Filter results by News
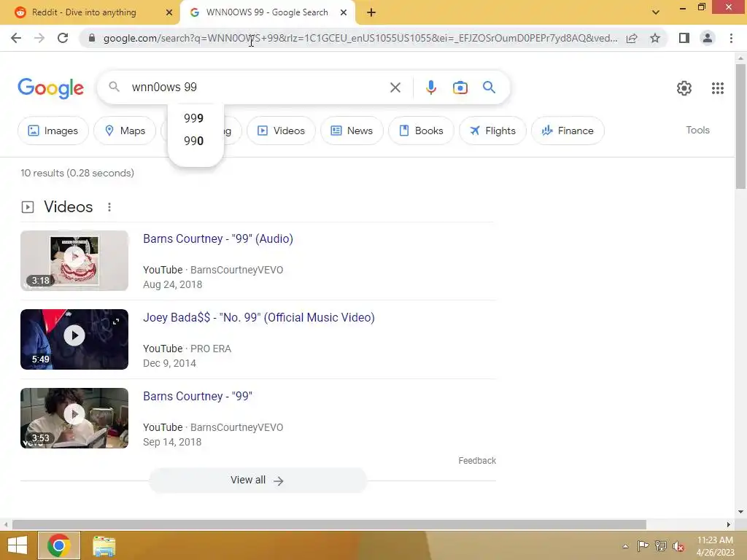This screenshot has height=560, width=747. [x=352, y=131]
